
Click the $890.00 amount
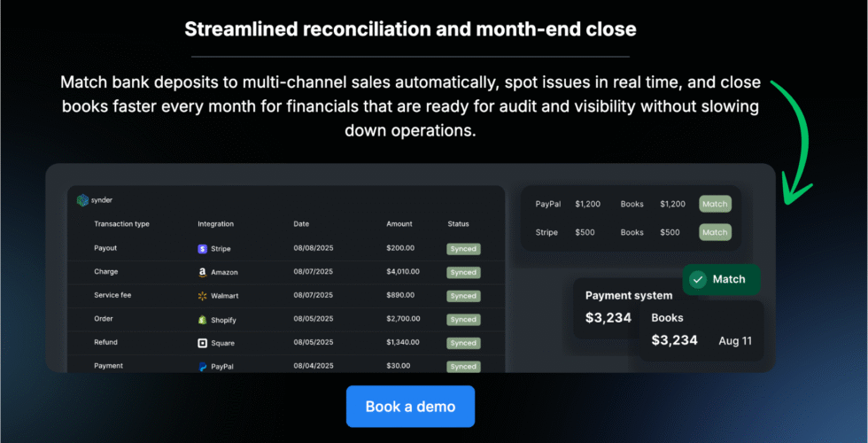400,295
